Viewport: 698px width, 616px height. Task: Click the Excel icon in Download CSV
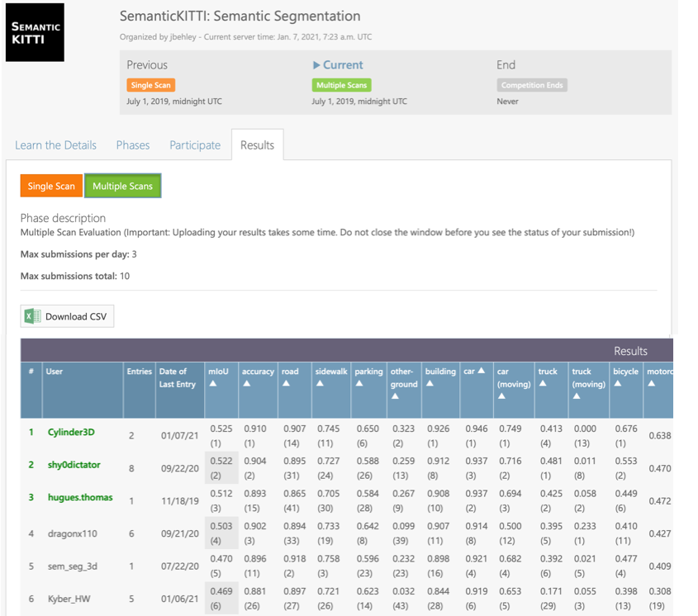[x=32, y=316]
